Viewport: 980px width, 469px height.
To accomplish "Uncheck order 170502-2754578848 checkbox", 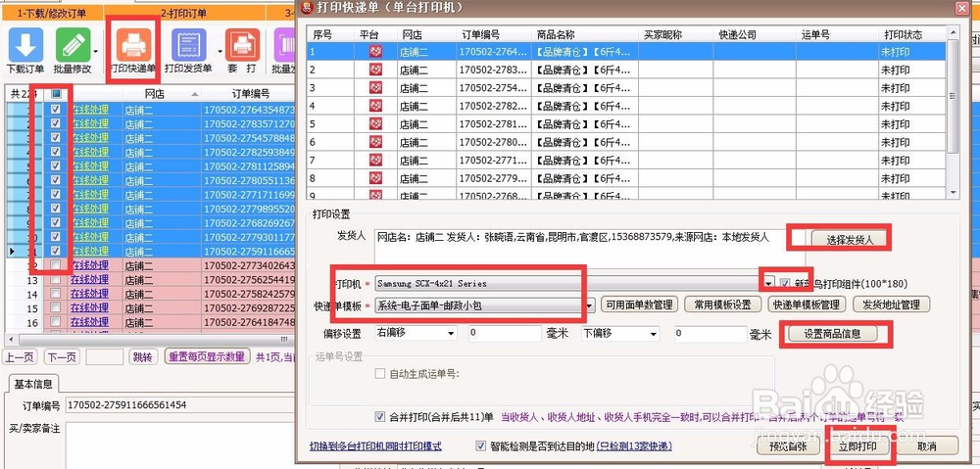I will click(56, 137).
